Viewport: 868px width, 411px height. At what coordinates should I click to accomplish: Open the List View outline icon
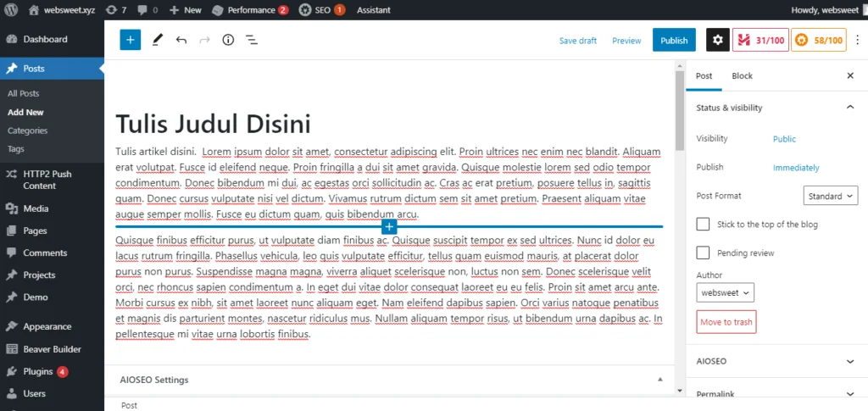point(251,40)
